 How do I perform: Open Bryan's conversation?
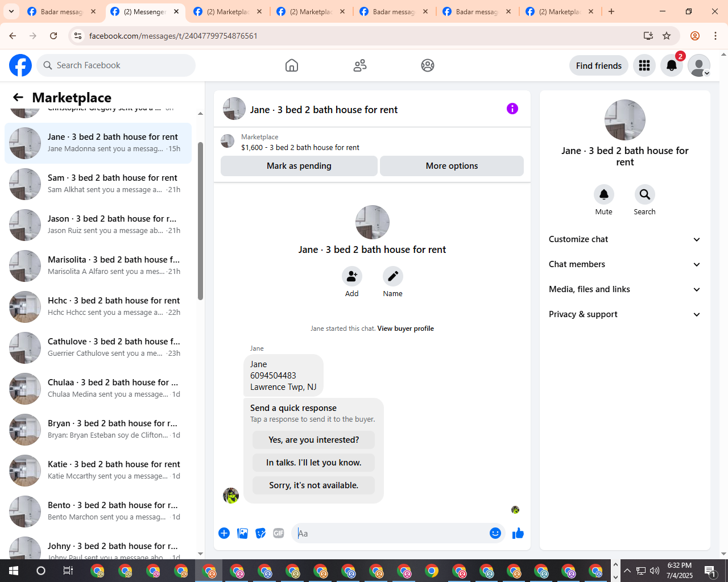pos(98,430)
